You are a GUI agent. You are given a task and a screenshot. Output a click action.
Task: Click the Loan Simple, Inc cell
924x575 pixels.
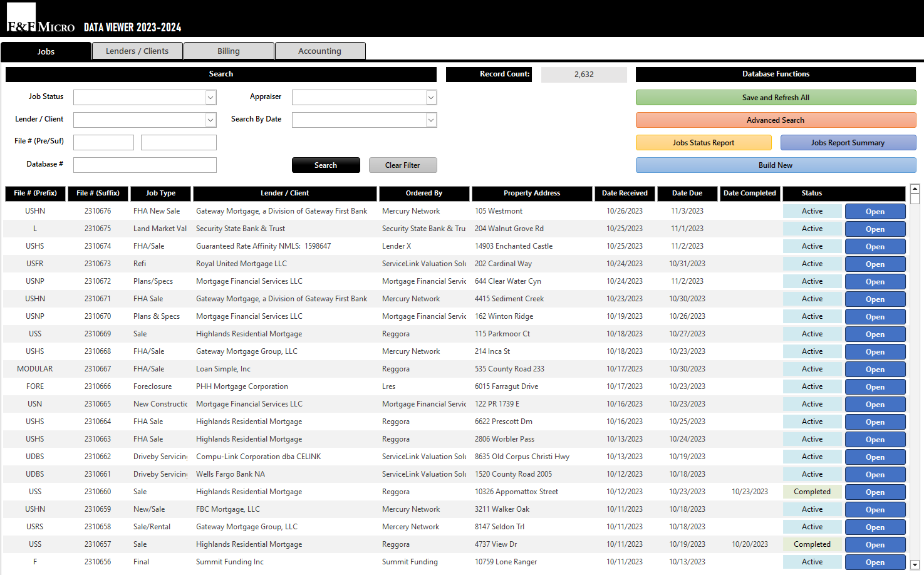tap(285, 369)
